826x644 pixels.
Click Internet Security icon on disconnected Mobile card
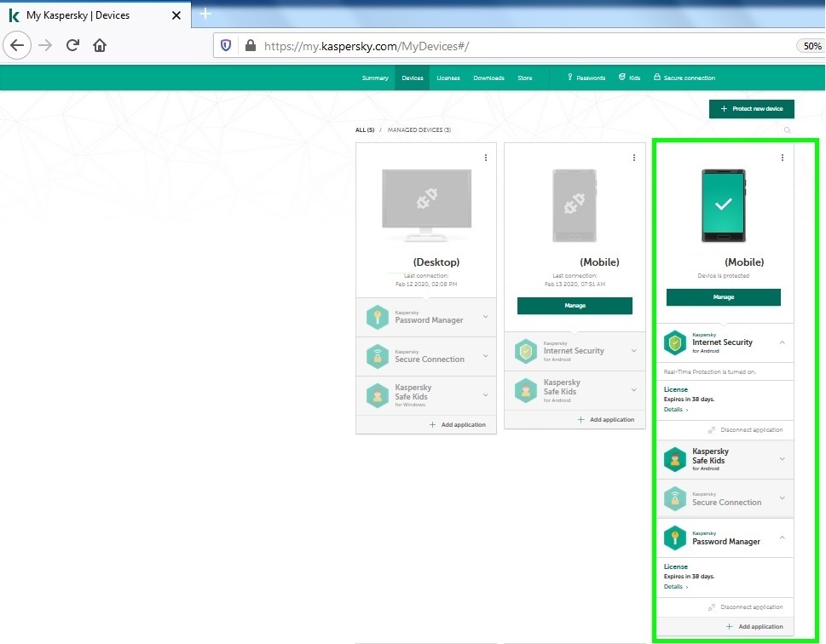click(x=526, y=352)
